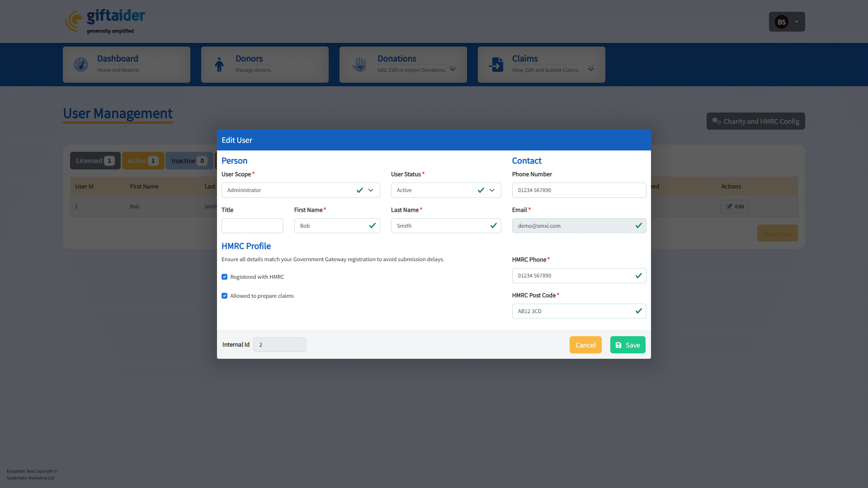Image resolution: width=868 pixels, height=488 pixels.
Task: Toggle the Allowed to prepare claims checkbox
Action: coord(224,296)
